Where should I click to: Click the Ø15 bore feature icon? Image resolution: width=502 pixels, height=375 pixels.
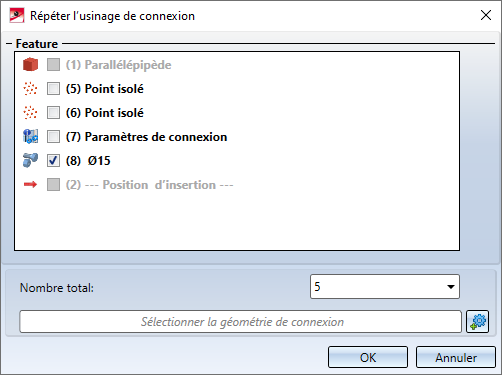(x=30, y=160)
